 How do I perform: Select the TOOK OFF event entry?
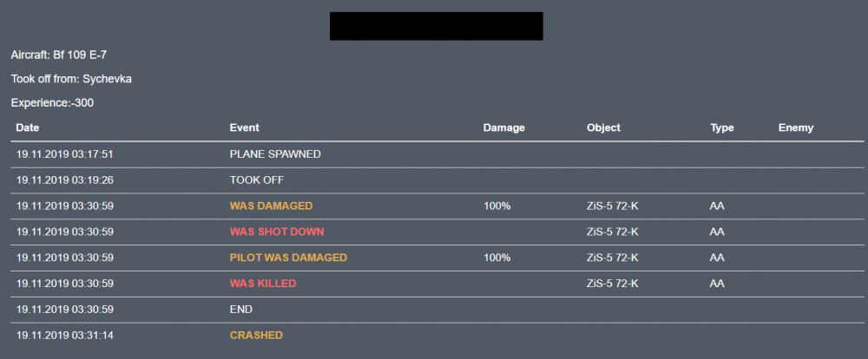coord(257,180)
